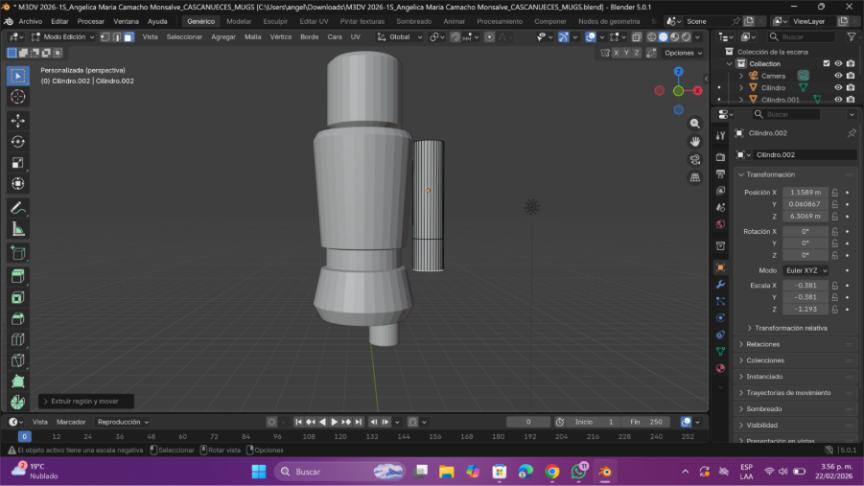Choose the 3D Cursor tool
Screen dimensions: 864x486
point(17,97)
